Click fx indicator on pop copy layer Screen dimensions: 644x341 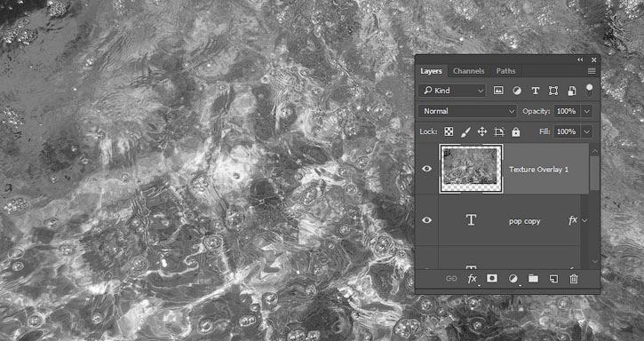pyautogui.click(x=573, y=220)
